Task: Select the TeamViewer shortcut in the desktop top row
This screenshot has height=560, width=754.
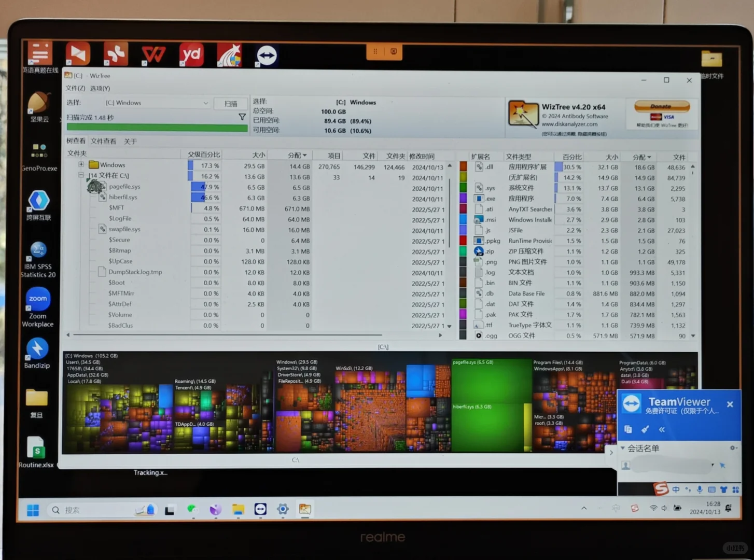Action: pyautogui.click(x=267, y=55)
